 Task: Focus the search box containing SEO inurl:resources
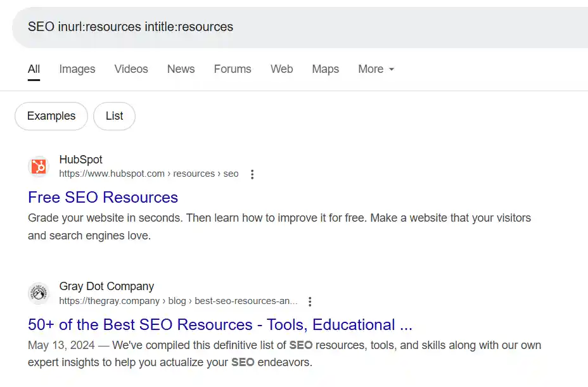[x=300, y=27]
